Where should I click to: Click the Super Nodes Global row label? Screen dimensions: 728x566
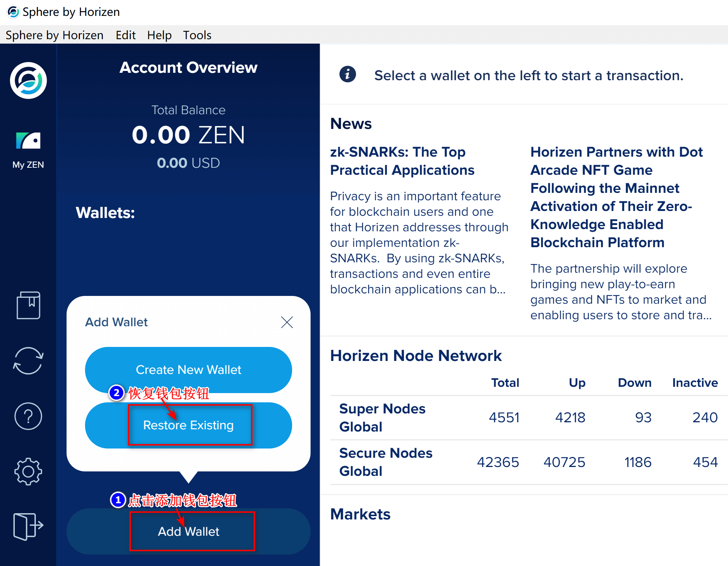382,418
